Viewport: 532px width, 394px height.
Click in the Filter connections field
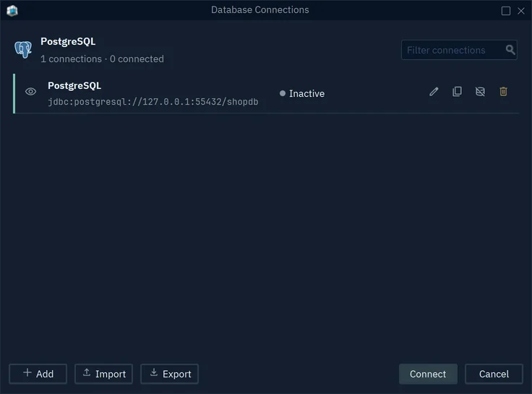point(459,50)
